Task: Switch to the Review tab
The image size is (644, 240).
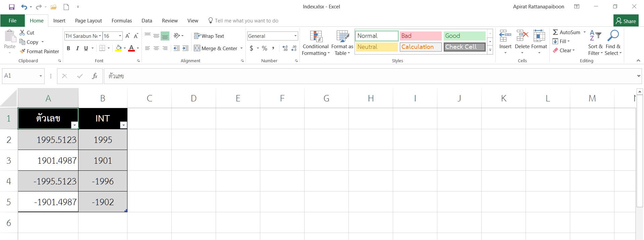Action: coord(170,20)
